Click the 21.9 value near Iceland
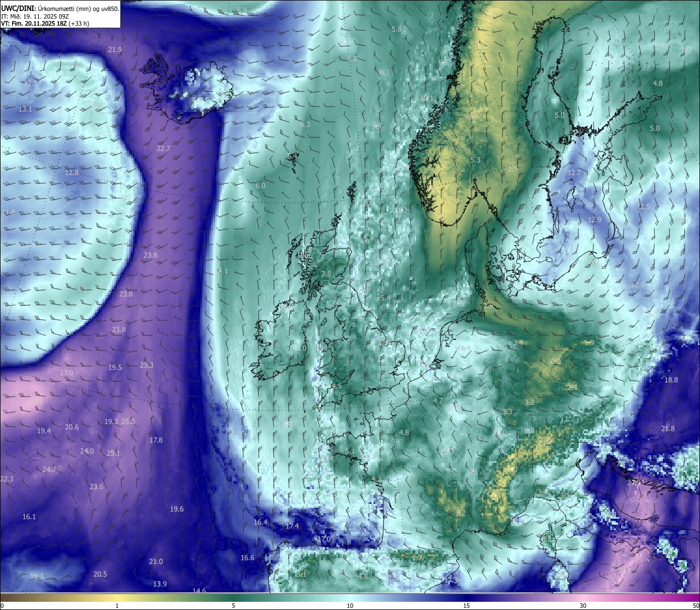 (115, 49)
